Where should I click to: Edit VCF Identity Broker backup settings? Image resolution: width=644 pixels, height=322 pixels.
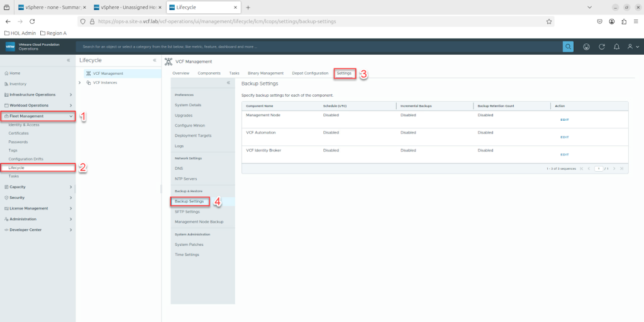click(x=565, y=155)
